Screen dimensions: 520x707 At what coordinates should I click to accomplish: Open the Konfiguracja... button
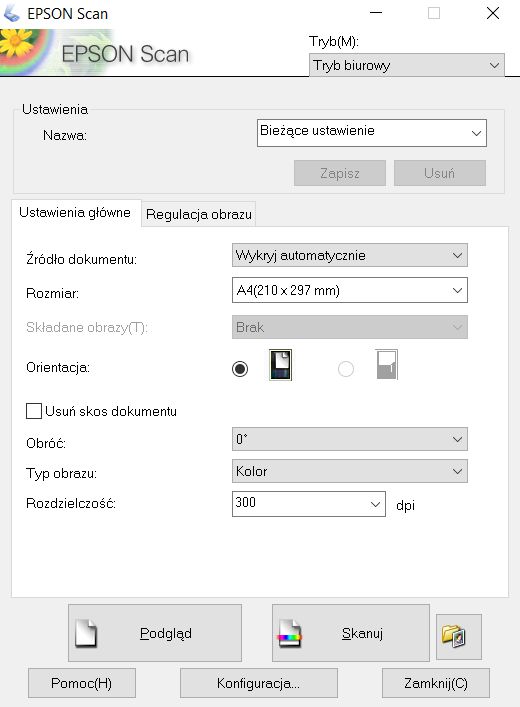coord(258,683)
